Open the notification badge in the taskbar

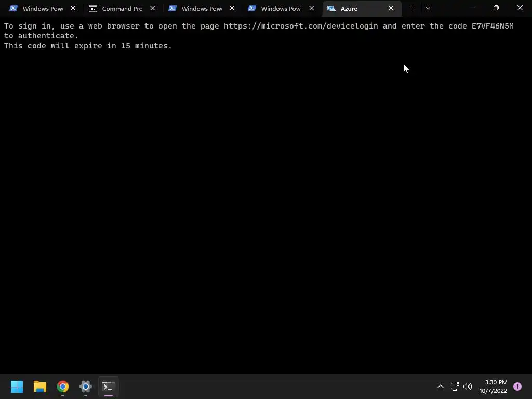coord(517,387)
